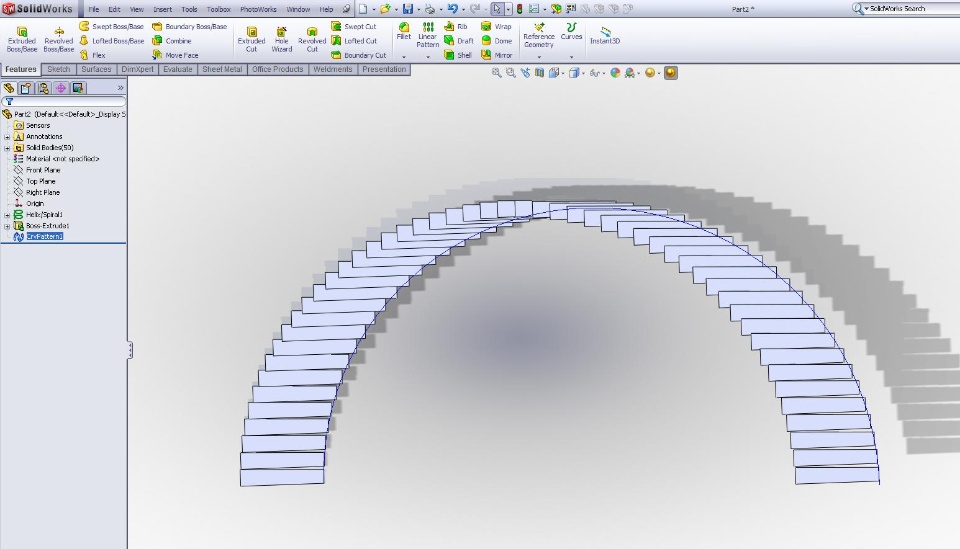Viewport: 960px width, 549px height.
Task: Expand panel tabs with double chevron
Action: [x=121, y=88]
